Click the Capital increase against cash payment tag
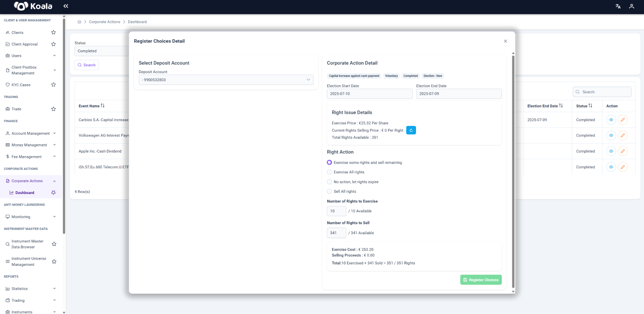The image size is (644, 314). 354,76
